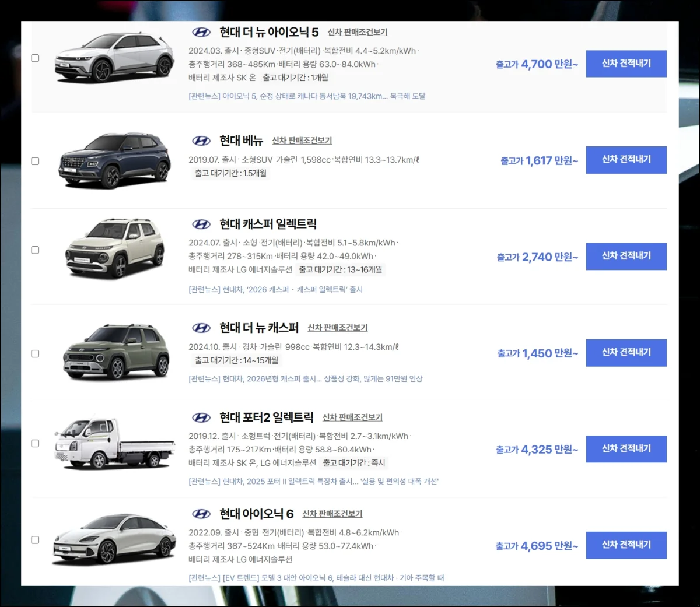Viewport: 700px width, 607px height.
Task: Check the box for 현대 더 뉴 아이오닉 5
Action: pos(35,58)
